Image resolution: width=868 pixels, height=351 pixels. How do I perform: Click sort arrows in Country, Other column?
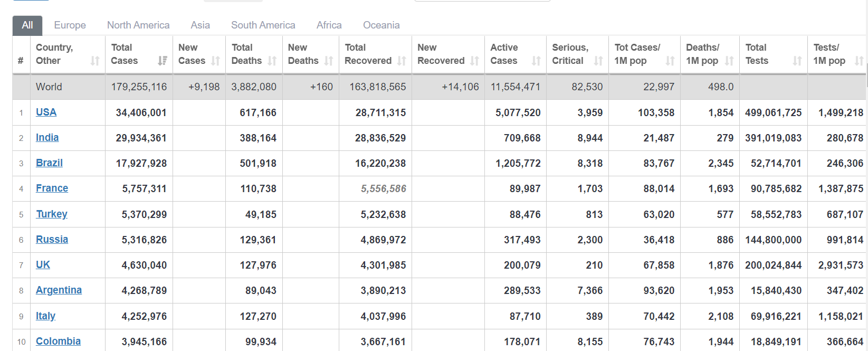click(x=95, y=61)
